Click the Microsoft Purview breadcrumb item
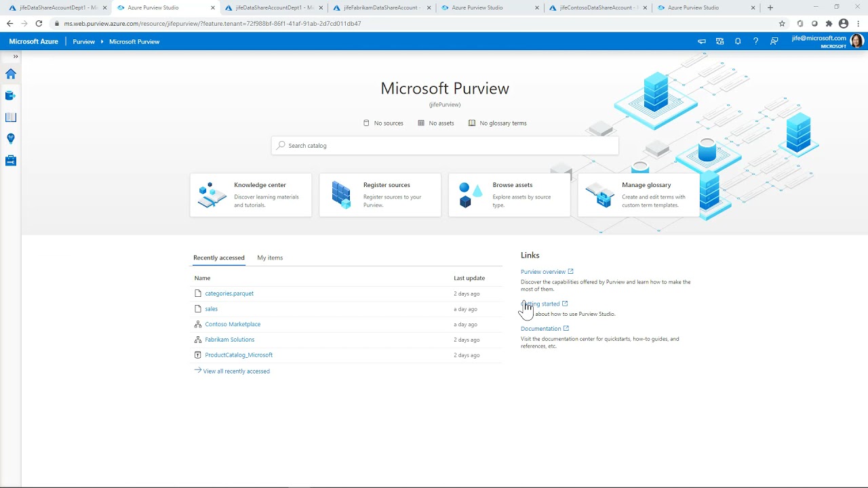Image resolution: width=868 pixels, height=488 pixels. tap(134, 41)
